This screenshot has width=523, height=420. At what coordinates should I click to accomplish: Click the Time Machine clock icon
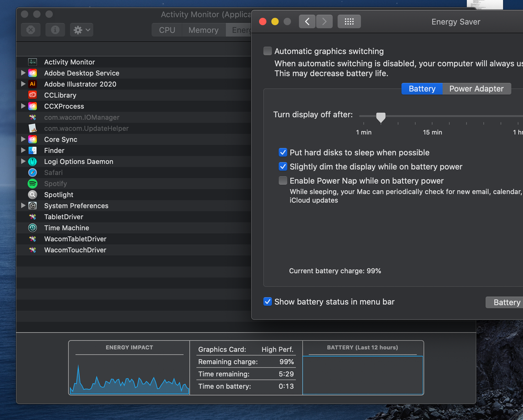tap(32, 228)
